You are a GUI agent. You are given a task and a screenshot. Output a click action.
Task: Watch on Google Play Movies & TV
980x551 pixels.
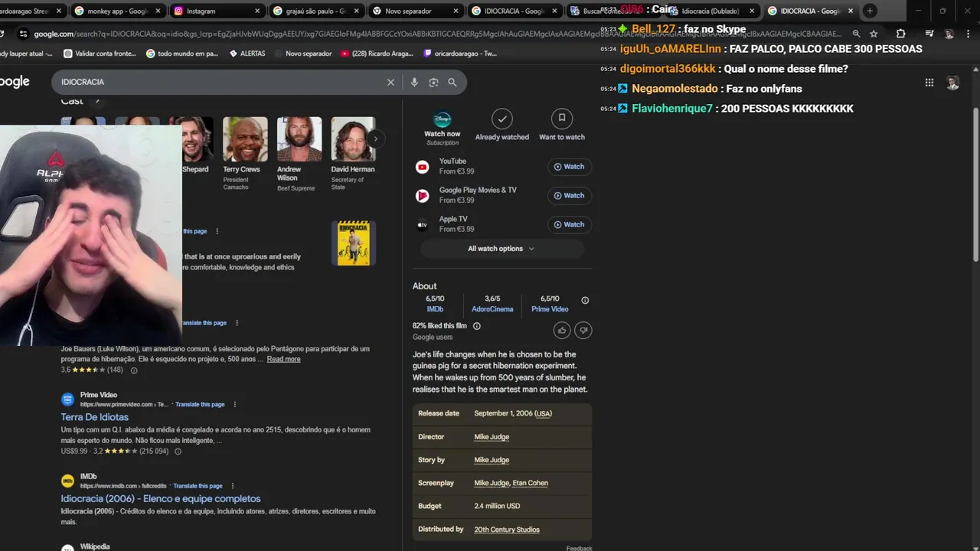(x=569, y=196)
